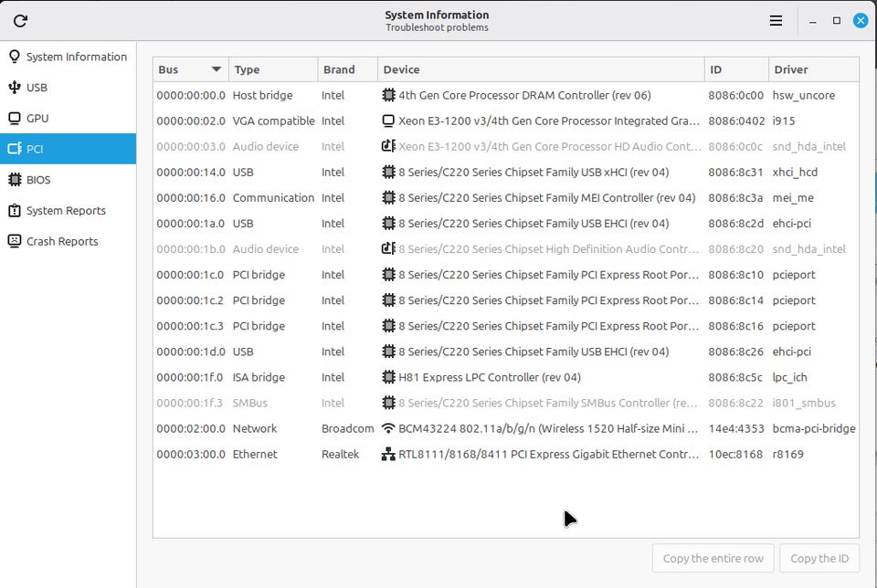Image resolution: width=877 pixels, height=588 pixels.
Task: Click the chip icon of the H81 Express LPC row
Action: click(388, 377)
